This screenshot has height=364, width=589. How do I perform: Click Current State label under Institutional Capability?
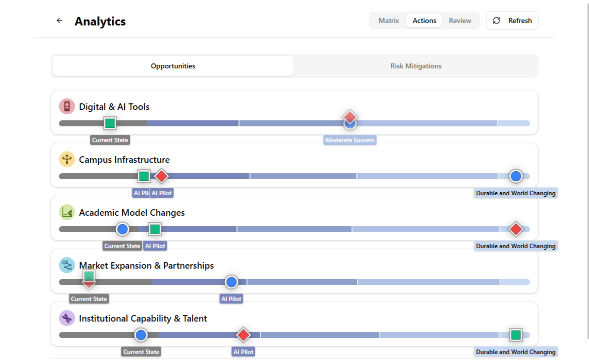tap(141, 352)
